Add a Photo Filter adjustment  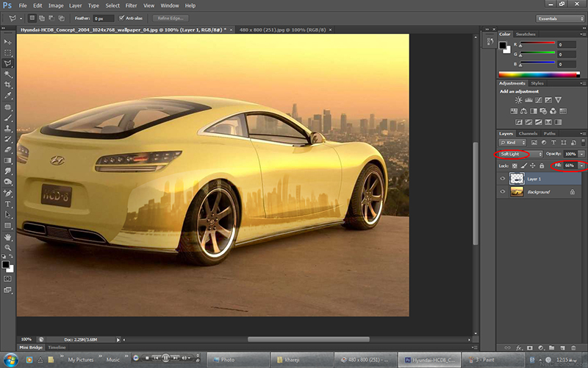[x=543, y=111]
